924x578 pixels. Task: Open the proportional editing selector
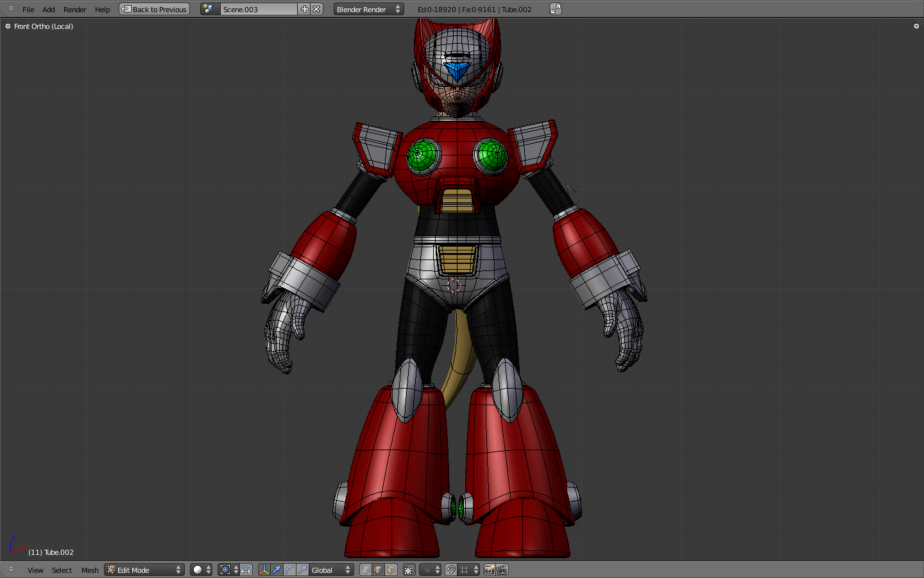point(431,570)
